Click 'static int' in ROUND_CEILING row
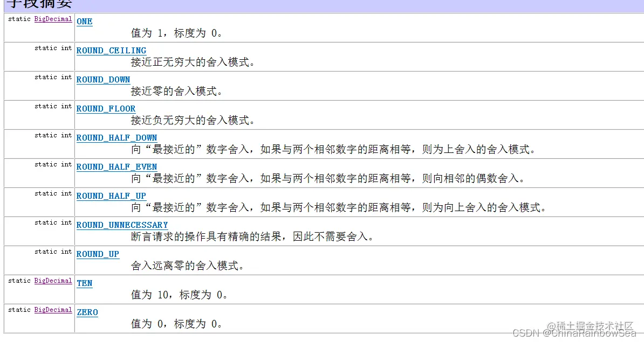Image resolution: width=644 pixels, height=342 pixels. point(53,48)
